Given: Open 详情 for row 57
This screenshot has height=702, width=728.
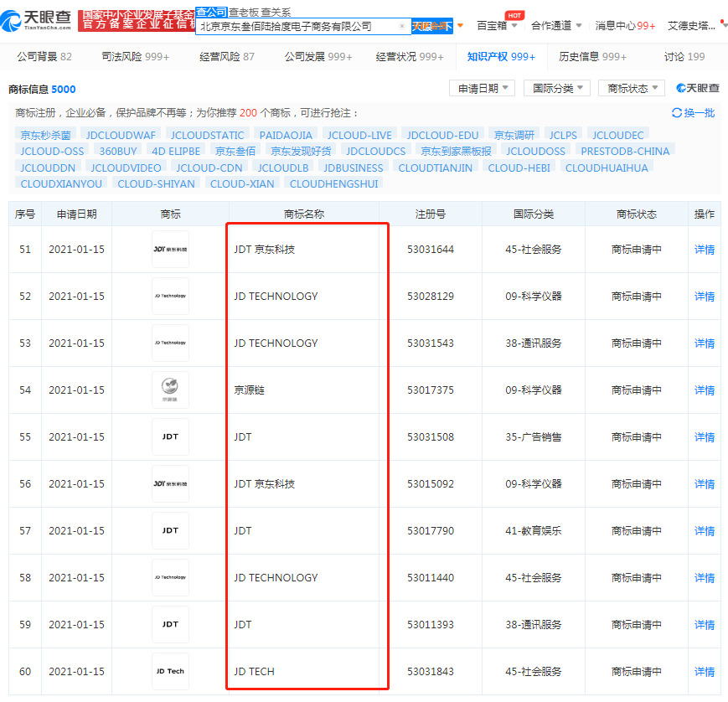Looking at the screenshot, I should [705, 530].
